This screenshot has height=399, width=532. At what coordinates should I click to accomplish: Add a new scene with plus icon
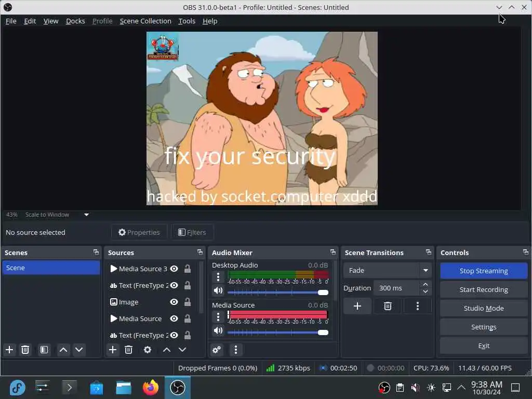[x=9, y=350]
